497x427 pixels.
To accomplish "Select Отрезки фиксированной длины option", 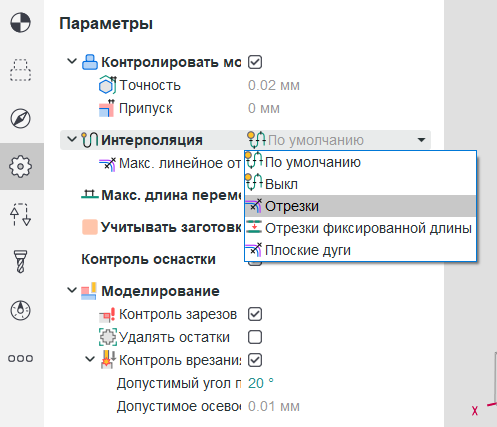I will (360, 228).
